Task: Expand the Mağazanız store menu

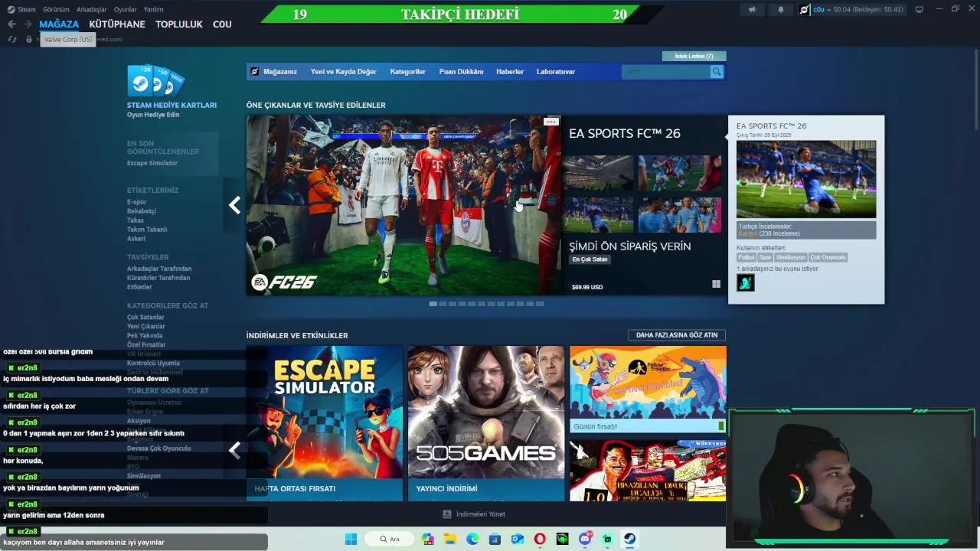Action: pos(279,71)
